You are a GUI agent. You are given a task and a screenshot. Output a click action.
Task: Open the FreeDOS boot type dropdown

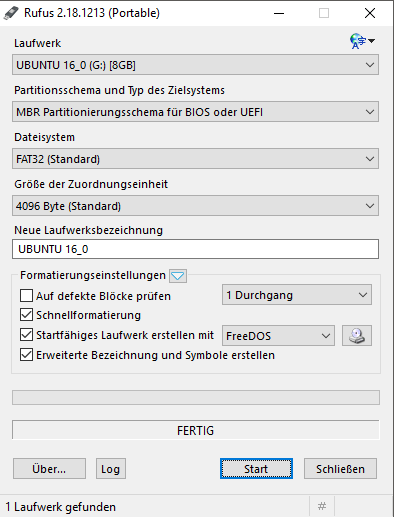(278, 336)
